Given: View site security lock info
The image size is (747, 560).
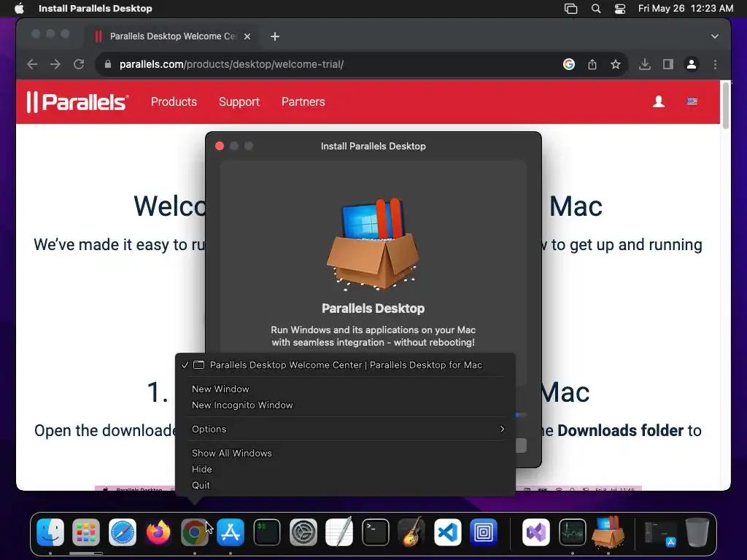Looking at the screenshot, I should click(108, 64).
